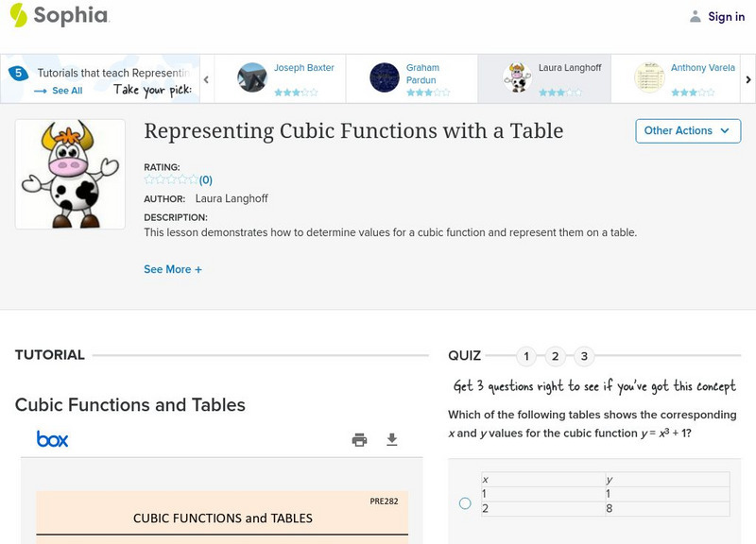
Task: Click the empty rating stars
Action: click(x=171, y=179)
